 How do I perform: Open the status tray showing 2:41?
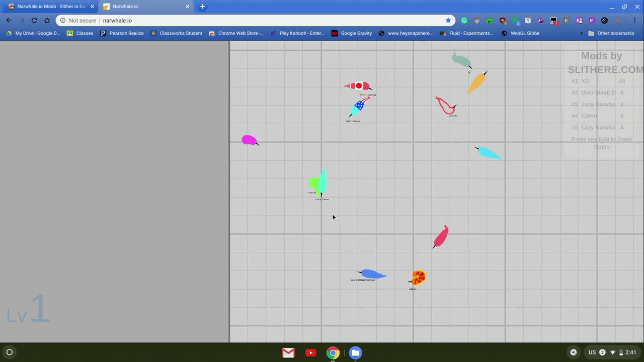[612, 352]
